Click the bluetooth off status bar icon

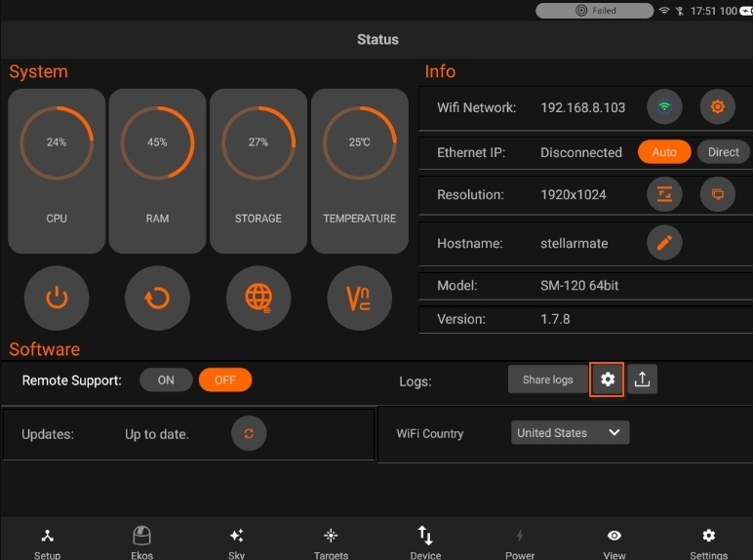tap(680, 11)
